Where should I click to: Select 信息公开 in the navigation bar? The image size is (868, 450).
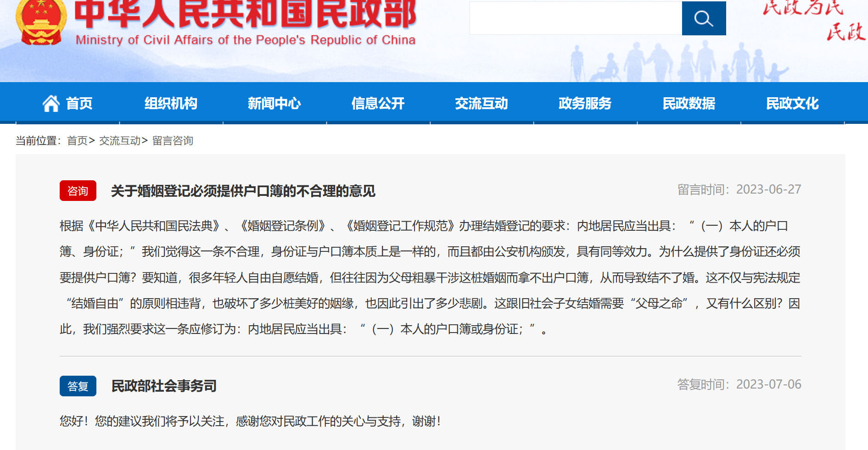tap(378, 104)
